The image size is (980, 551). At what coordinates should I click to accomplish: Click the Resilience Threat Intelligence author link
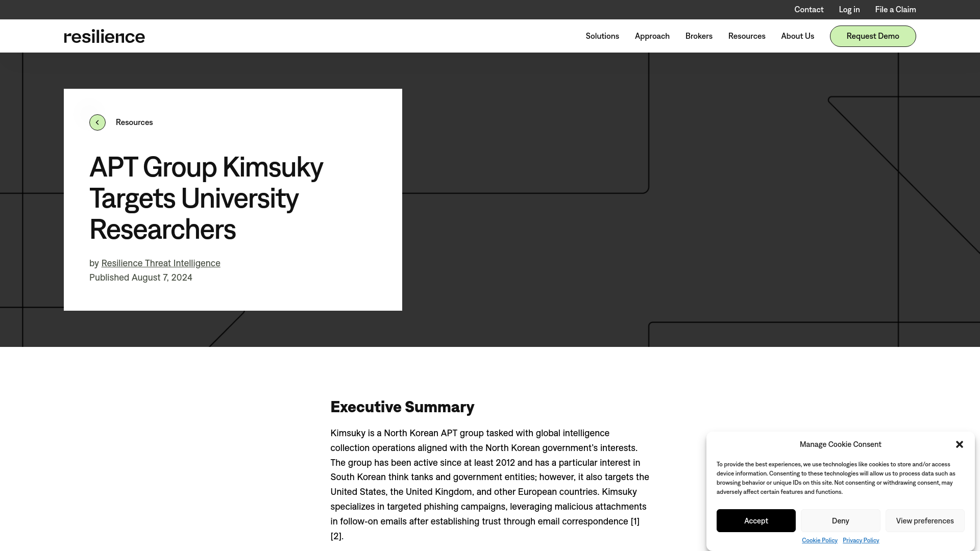pyautogui.click(x=160, y=262)
